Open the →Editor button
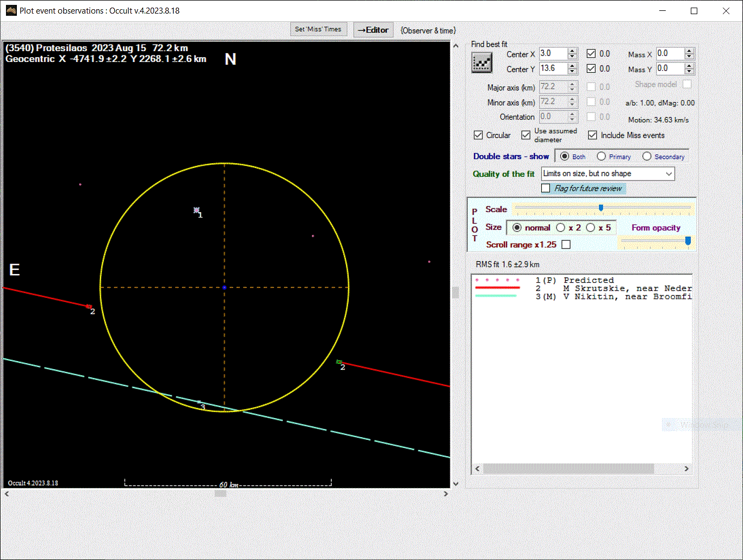 pyautogui.click(x=373, y=30)
